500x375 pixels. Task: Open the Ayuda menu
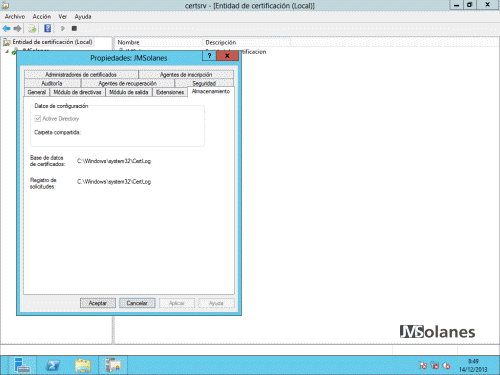pos(83,17)
